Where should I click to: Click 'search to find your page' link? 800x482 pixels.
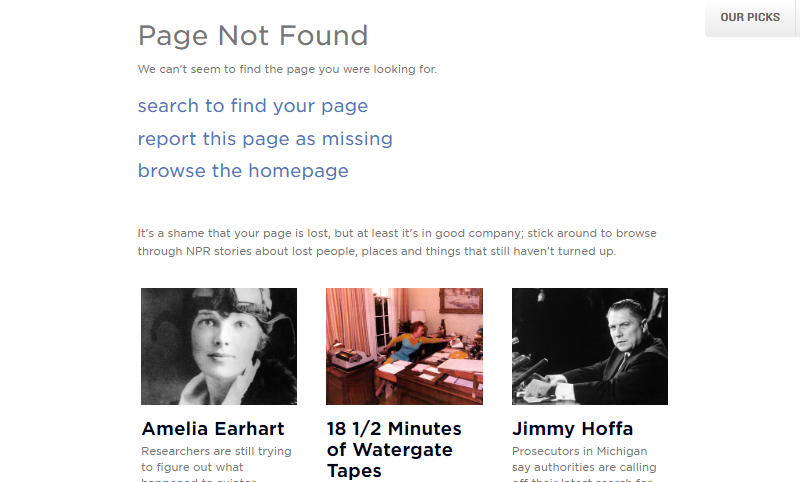253,106
